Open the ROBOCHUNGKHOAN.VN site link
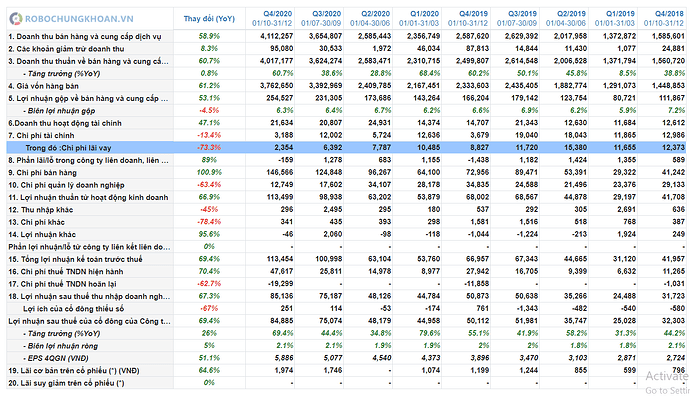This screenshot has width=690, height=399. pos(79,19)
